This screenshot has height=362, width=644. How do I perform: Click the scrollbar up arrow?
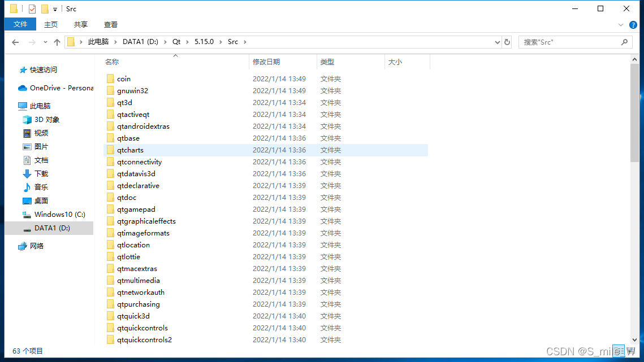tap(634, 59)
